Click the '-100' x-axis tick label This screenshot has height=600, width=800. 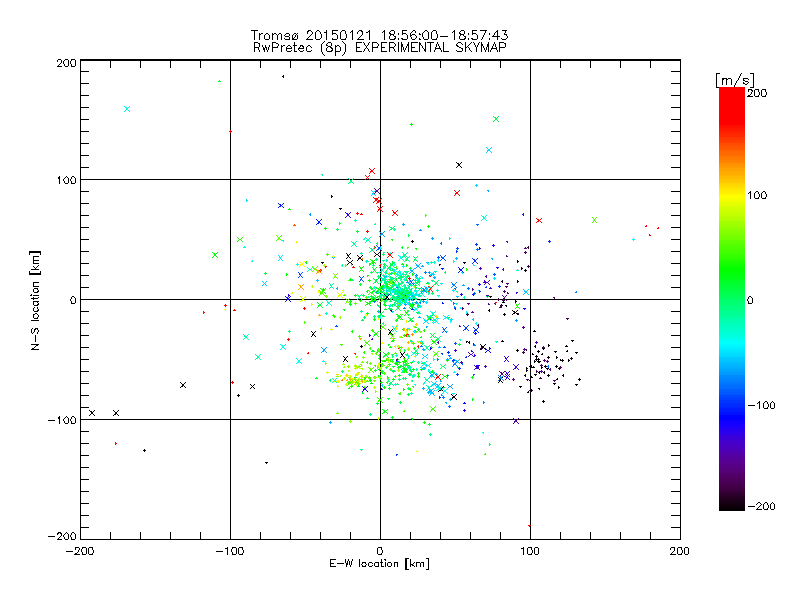click(230, 551)
